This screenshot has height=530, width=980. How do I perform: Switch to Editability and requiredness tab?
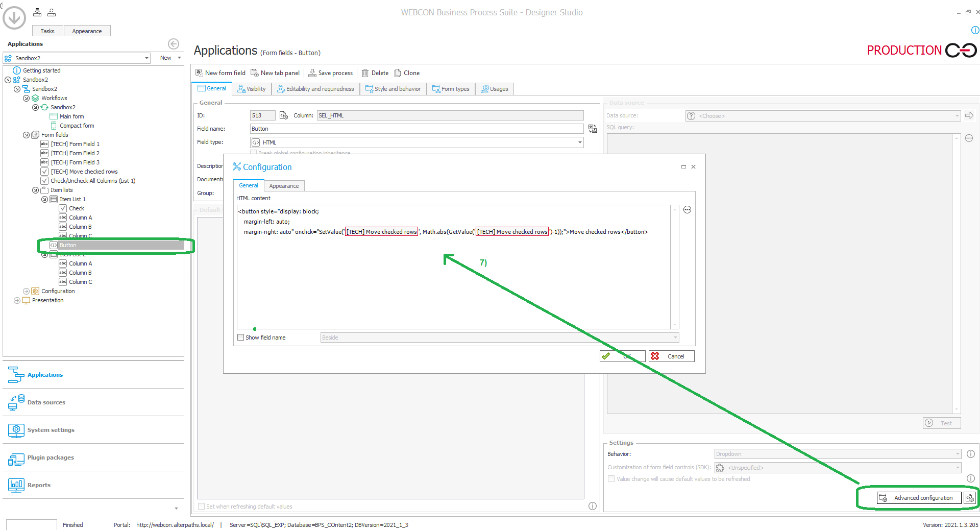coord(315,89)
